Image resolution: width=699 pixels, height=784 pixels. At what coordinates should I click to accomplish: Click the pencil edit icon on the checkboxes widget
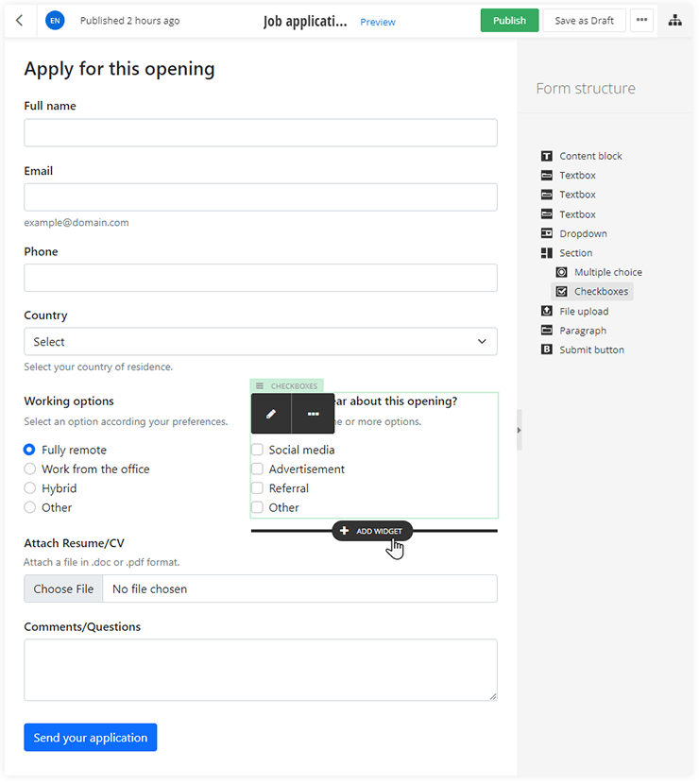[x=271, y=414]
